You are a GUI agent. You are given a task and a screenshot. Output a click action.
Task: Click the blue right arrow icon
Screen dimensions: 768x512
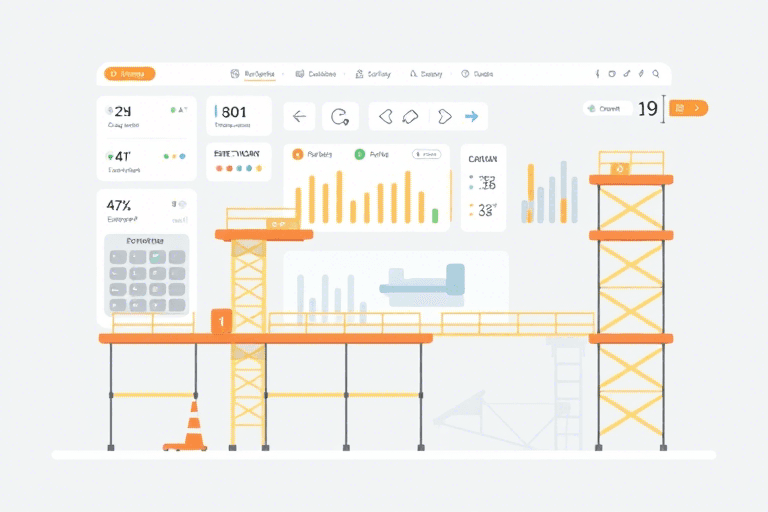pyautogui.click(x=471, y=117)
